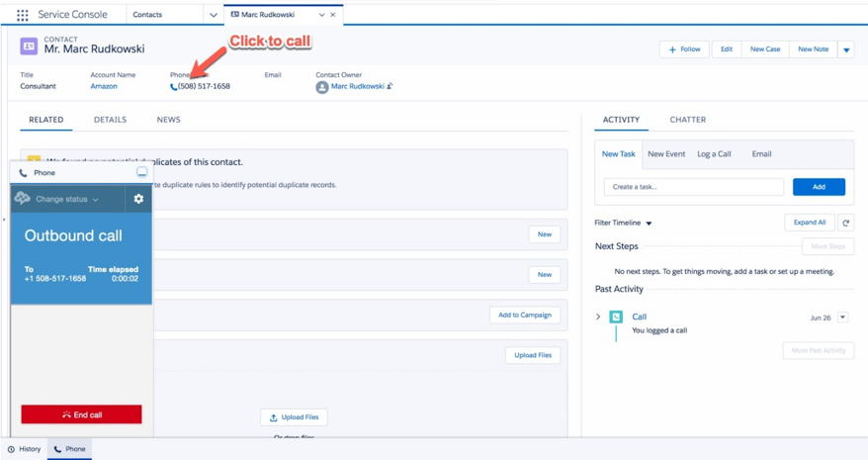Click the 'You logged a call' text

[659, 330]
